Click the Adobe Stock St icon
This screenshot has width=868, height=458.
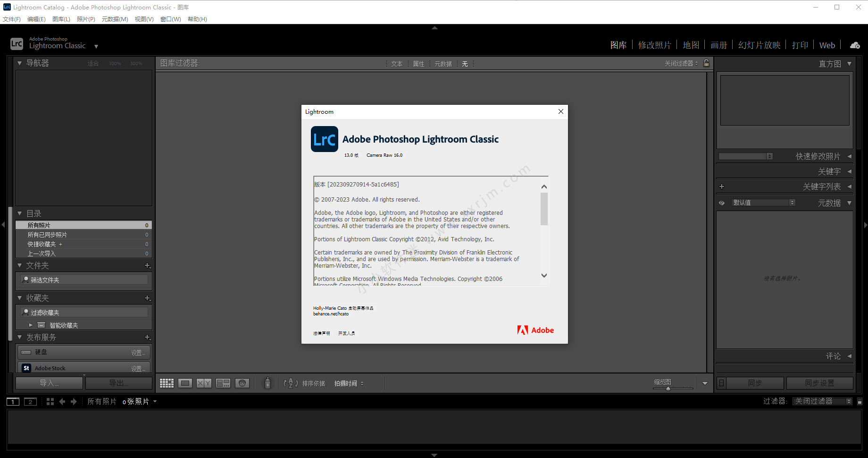[x=26, y=368]
